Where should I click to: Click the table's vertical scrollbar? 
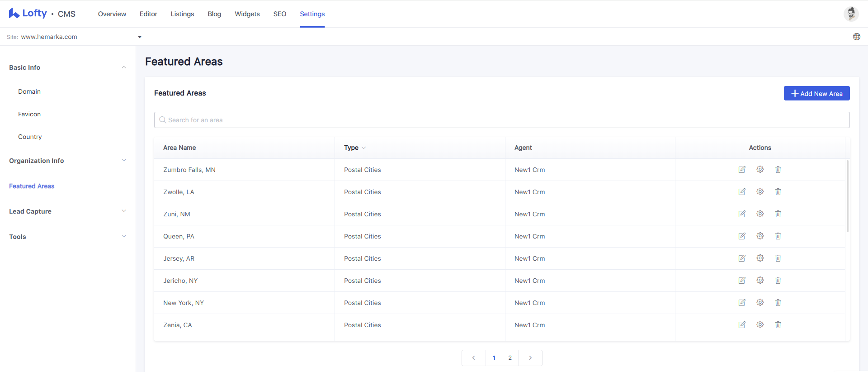click(848, 196)
